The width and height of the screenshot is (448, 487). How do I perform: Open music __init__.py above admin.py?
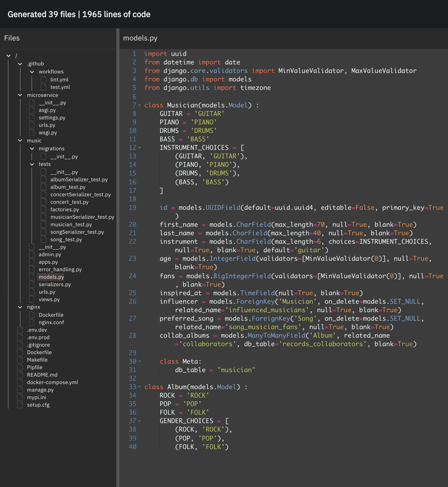(x=52, y=247)
